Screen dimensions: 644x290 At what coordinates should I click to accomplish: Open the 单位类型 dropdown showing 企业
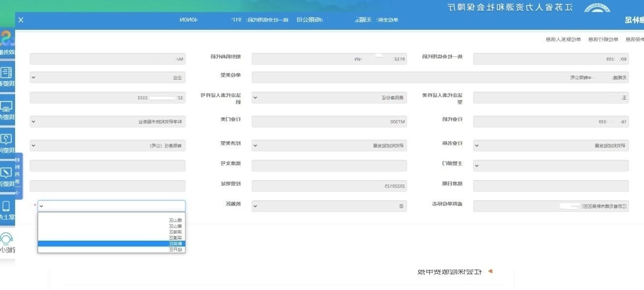(x=108, y=78)
